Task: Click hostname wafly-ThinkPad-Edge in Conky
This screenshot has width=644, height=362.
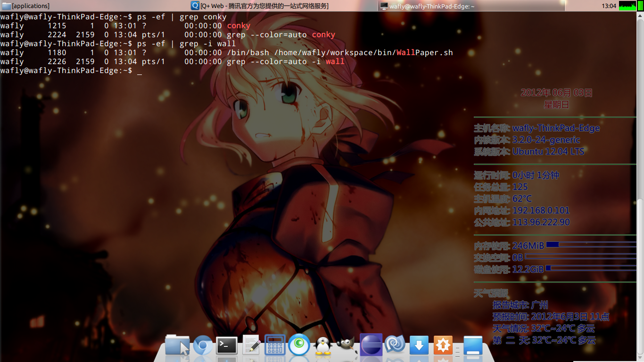Action: tap(556, 128)
